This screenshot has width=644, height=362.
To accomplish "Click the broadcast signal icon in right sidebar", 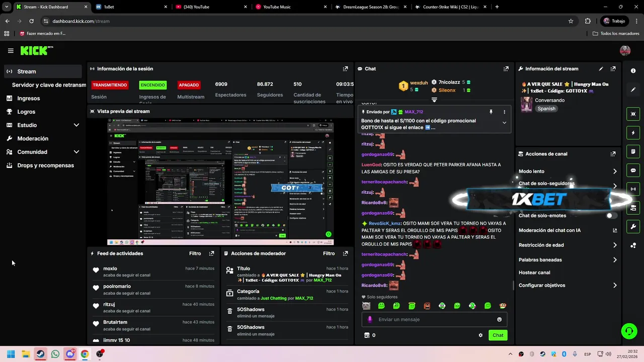I will (x=633, y=189).
